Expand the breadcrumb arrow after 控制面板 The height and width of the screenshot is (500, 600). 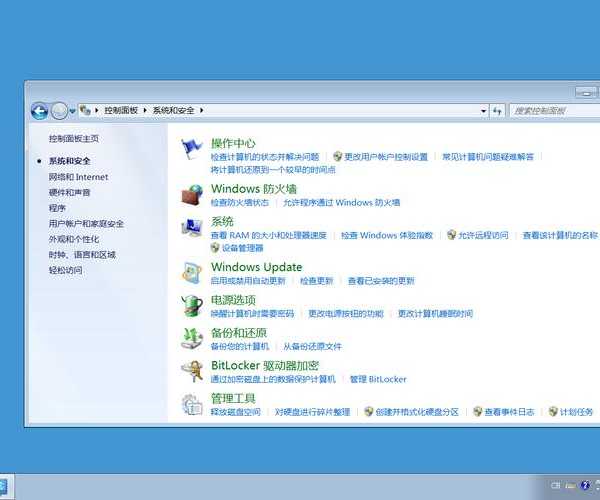tap(145, 111)
